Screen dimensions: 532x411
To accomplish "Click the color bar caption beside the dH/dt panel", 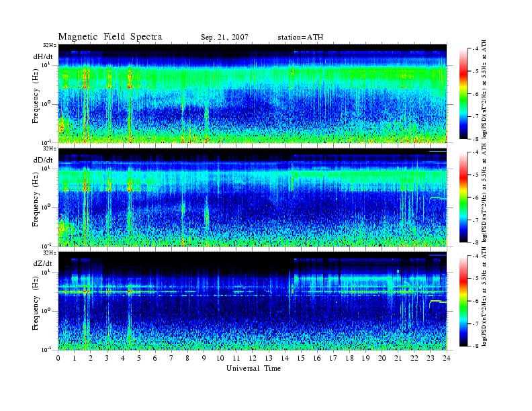I will 484,89.
